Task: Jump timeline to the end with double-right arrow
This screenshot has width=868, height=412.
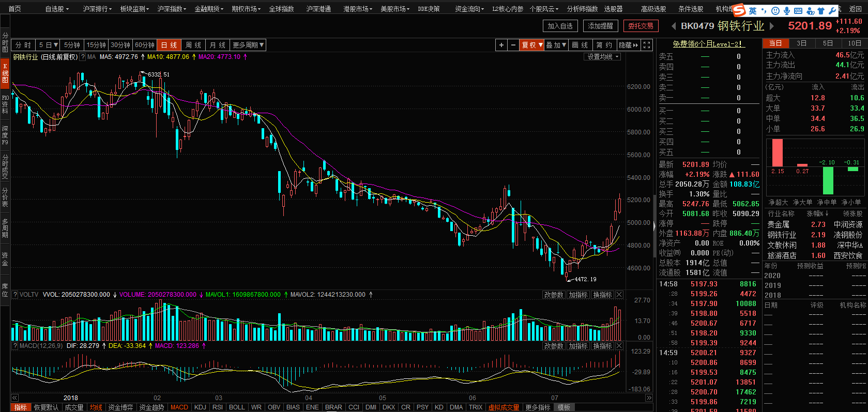Action: point(649,398)
